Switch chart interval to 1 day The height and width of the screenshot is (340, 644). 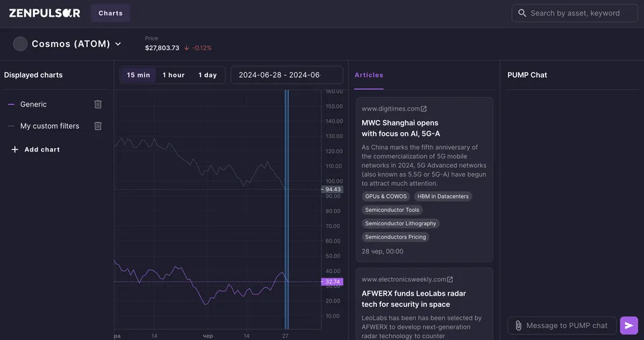click(x=207, y=75)
